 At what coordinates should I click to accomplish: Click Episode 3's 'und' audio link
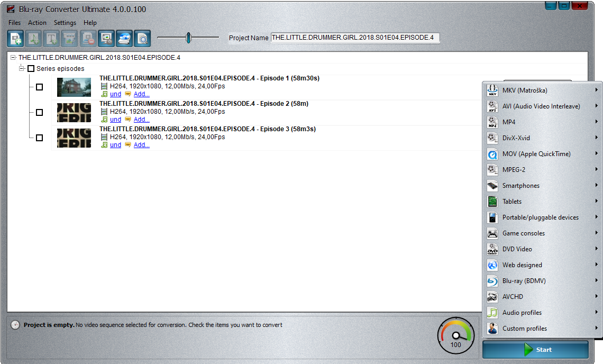click(115, 144)
